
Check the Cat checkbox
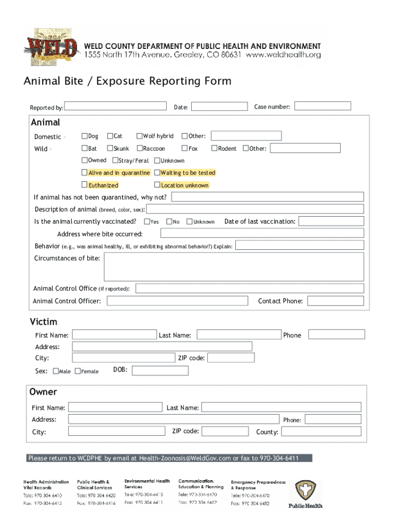click(x=110, y=136)
